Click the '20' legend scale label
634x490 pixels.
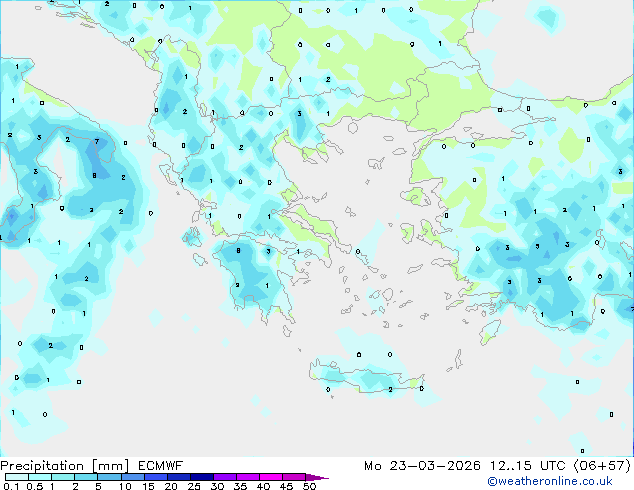pos(171,486)
